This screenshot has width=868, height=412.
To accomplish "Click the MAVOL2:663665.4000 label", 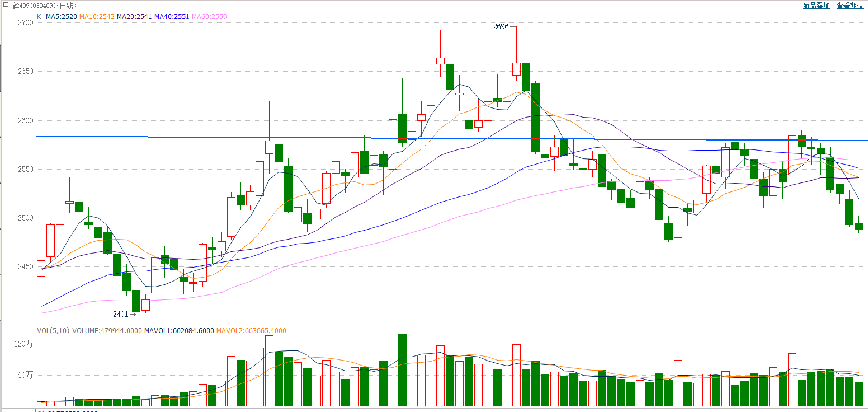I will pos(251,331).
